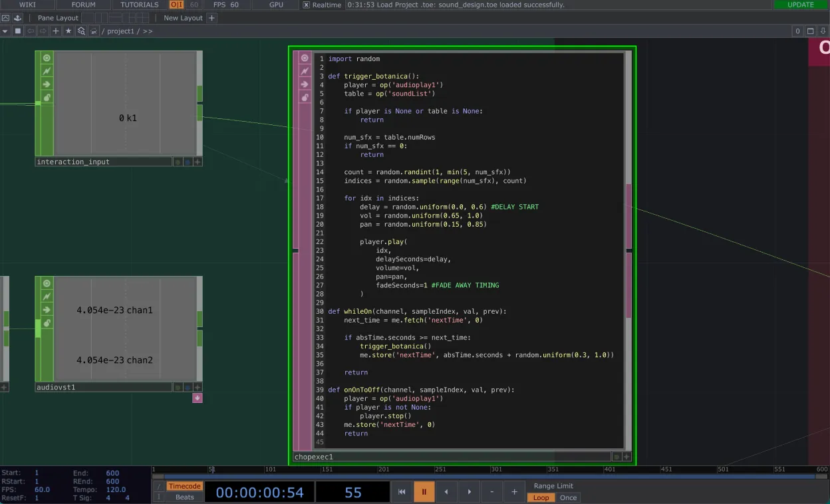Toggle viewer active icon on interaction_input node
The image size is (830, 504).
[x=47, y=58]
